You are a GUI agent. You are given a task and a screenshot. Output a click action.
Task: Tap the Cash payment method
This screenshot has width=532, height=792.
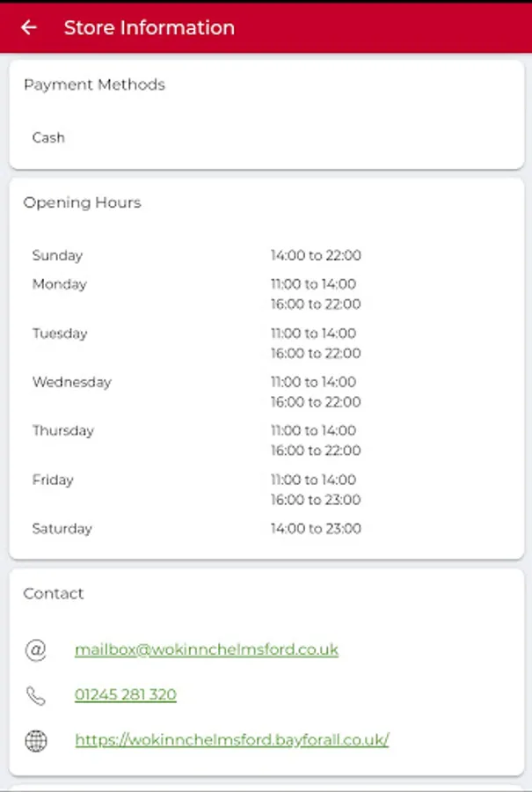(x=48, y=137)
